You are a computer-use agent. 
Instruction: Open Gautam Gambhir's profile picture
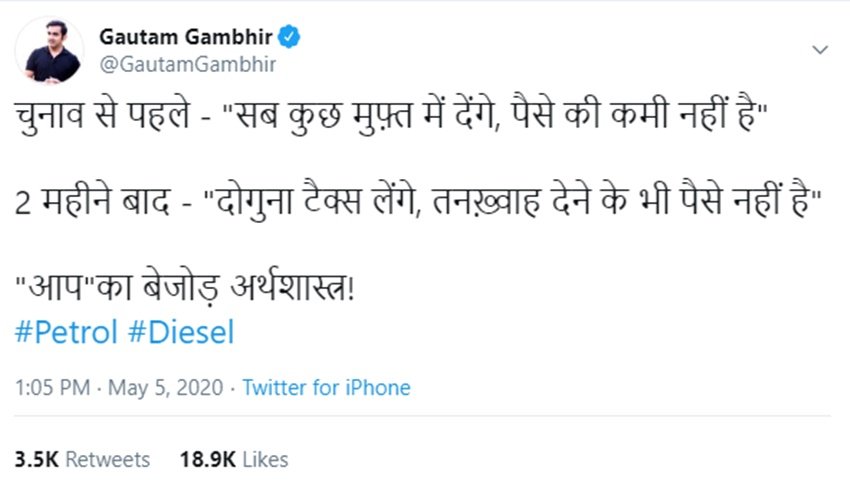coord(52,52)
